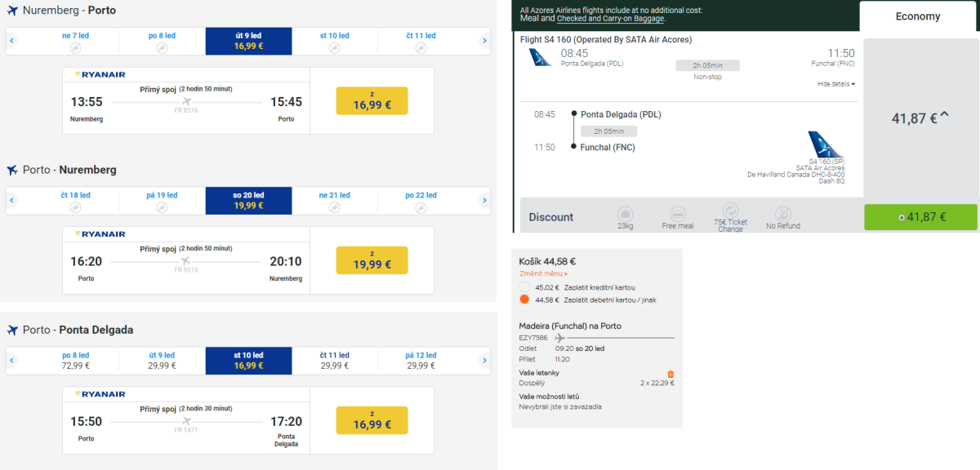Collapse the 41,87 € Economy price chevron

(x=945, y=116)
